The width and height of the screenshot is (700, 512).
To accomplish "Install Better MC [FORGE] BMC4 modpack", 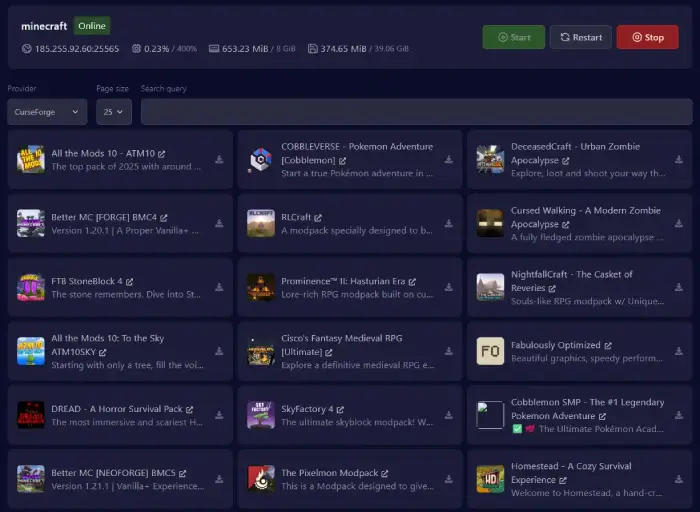I will (x=219, y=223).
